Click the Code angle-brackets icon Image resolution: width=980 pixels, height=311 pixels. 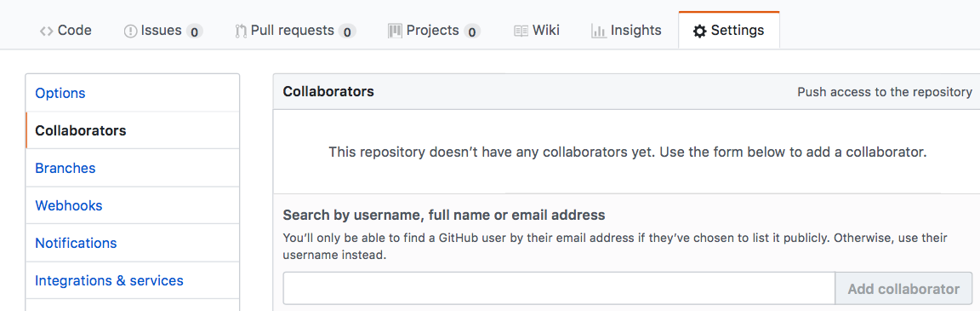(46, 31)
